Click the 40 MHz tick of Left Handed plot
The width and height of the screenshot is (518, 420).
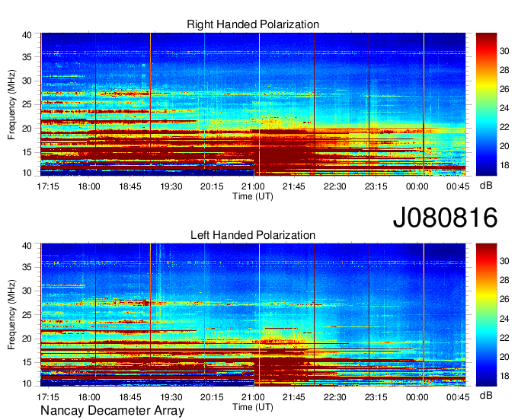(27, 246)
